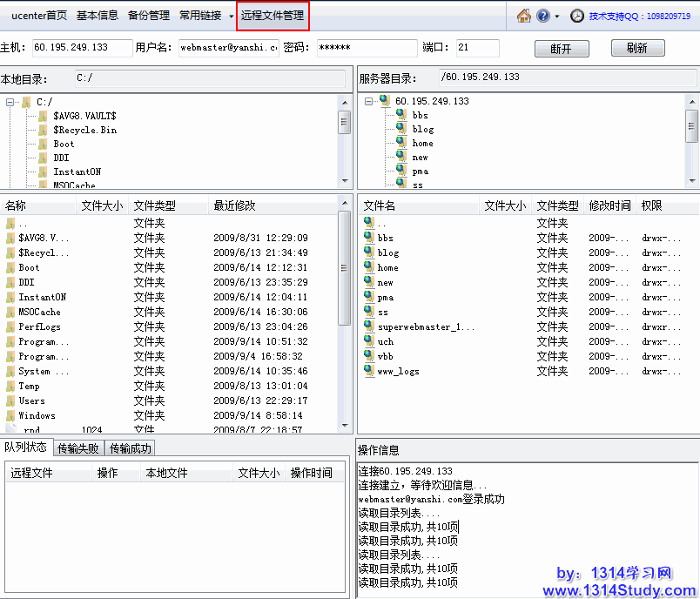Collapse the 60.195.249.133 server tree node
This screenshot has height=599, width=700.
(x=369, y=101)
